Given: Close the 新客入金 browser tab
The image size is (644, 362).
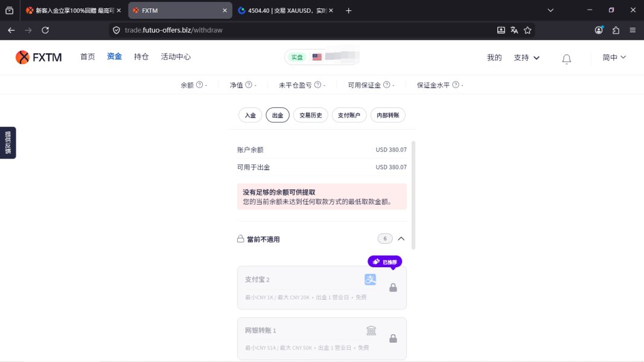Looking at the screenshot, I should (119, 11).
